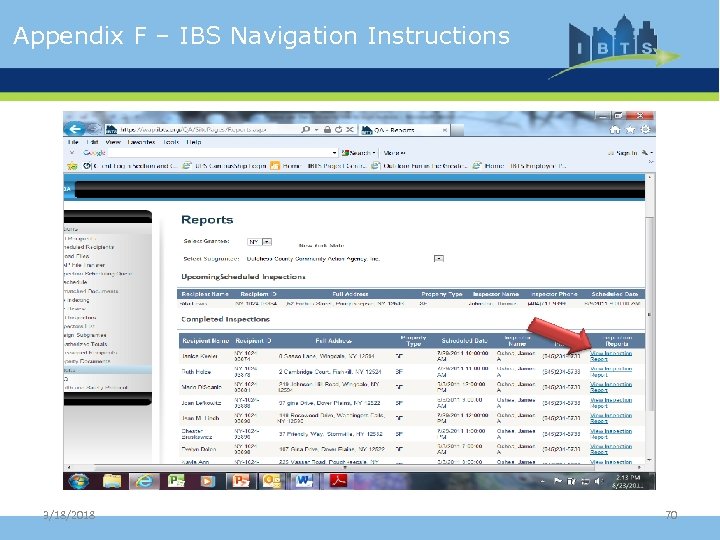Click the search magnifier in the address bar
Viewport: 720px width, 540px height.
305,129
